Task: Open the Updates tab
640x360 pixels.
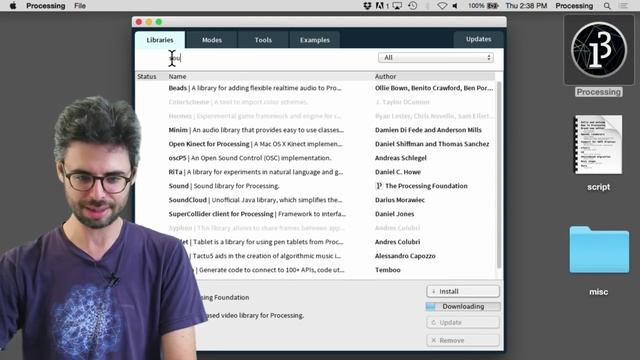Action: click(478, 39)
